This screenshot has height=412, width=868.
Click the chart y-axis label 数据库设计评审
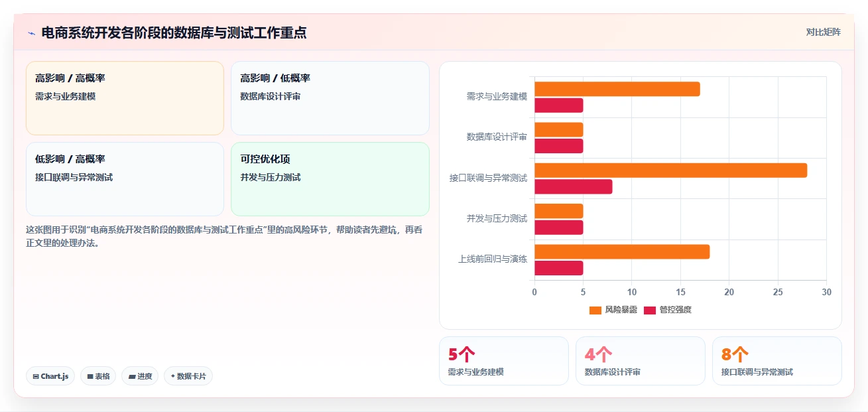(497, 137)
